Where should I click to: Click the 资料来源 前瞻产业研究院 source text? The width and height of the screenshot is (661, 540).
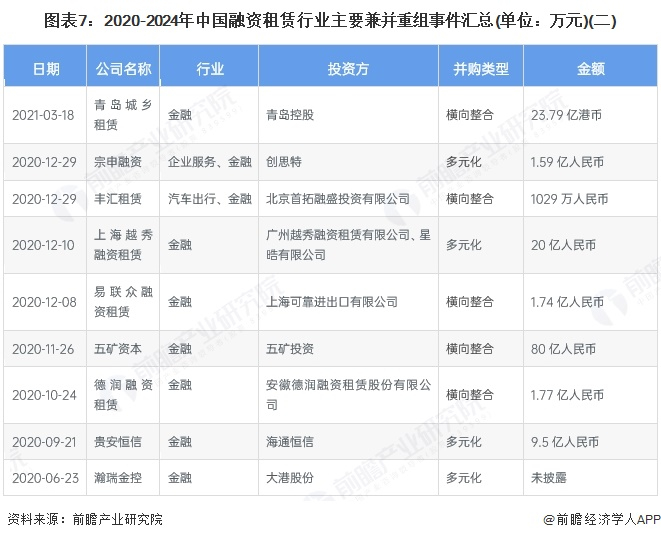(85, 519)
